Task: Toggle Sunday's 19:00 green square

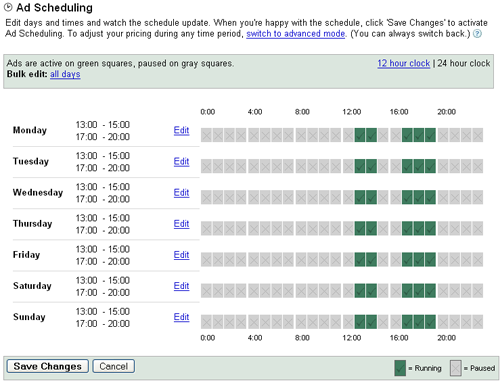Action: (430, 322)
